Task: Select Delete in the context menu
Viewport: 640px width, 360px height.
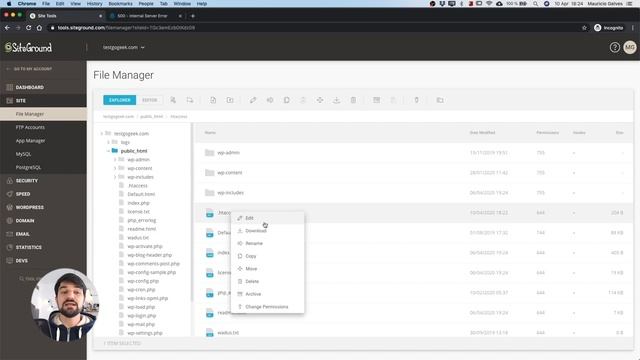Action: [x=267, y=281]
